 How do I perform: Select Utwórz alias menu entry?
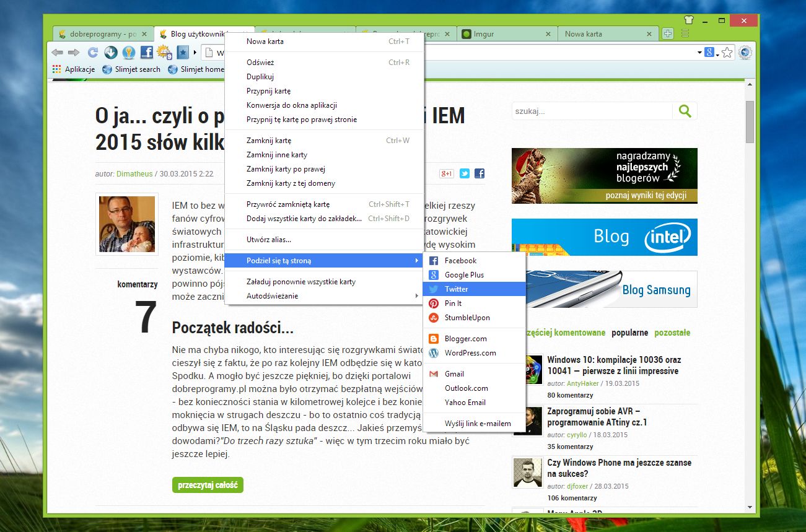[x=324, y=240]
